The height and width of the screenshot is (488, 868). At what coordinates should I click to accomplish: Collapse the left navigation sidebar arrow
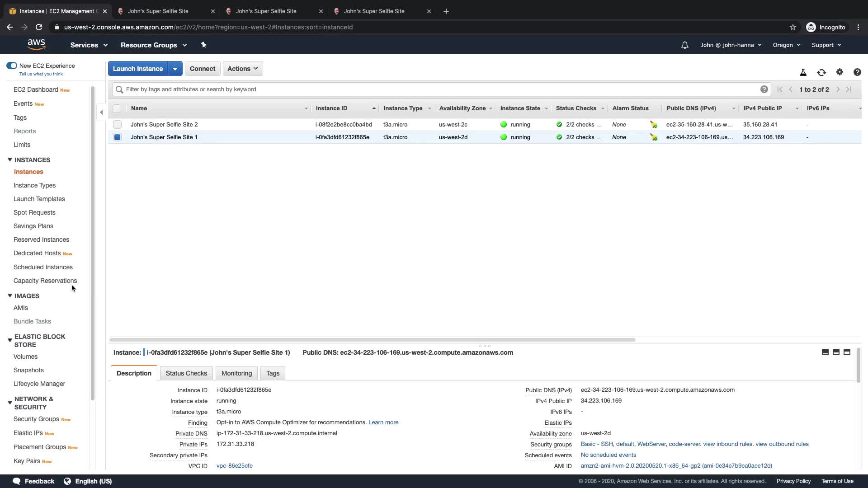point(101,113)
